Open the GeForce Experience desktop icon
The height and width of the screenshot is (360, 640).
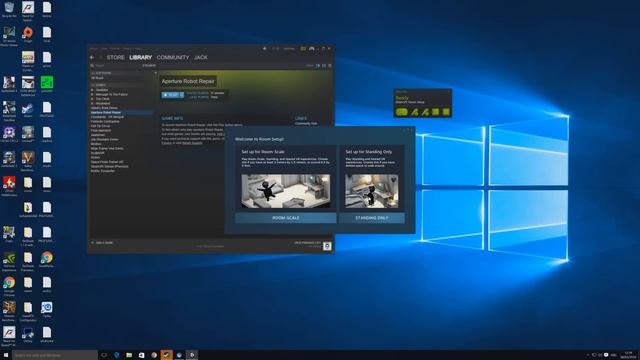pos(9,261)
